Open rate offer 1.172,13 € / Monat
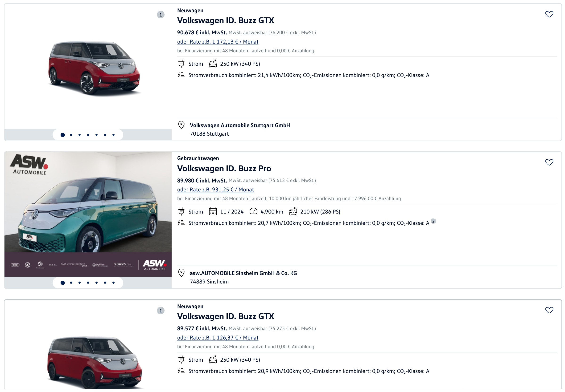 point(218,42)
